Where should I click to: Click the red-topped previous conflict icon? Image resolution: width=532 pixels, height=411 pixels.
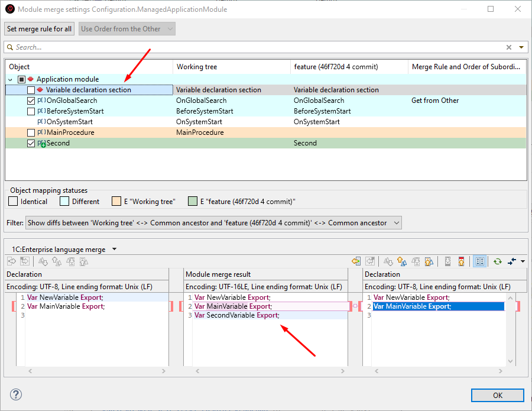click(460, 261)
